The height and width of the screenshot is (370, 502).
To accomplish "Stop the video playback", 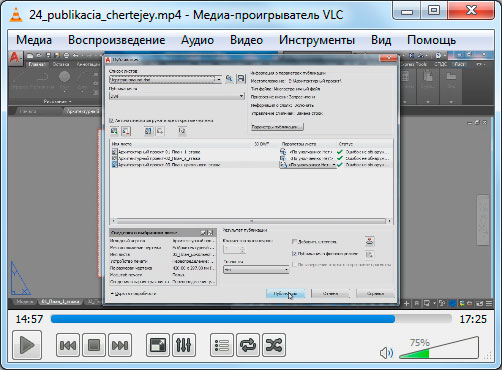I will click(94, 345).
